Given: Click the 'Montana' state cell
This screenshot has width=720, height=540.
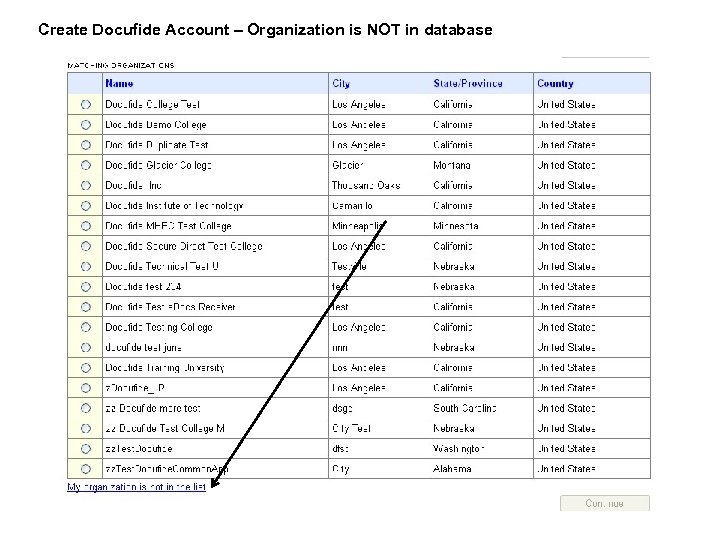Looking at the screenshot, I should click(452, 165).
